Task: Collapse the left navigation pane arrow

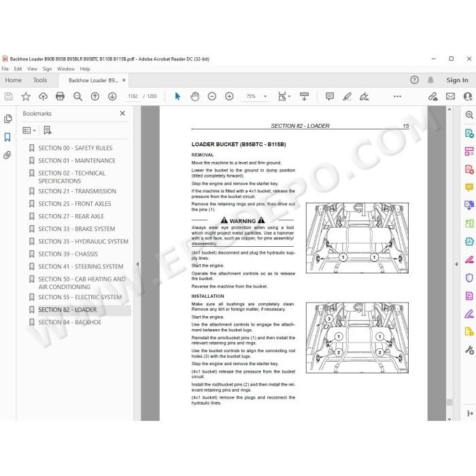Action: click(x=137, y=264)
